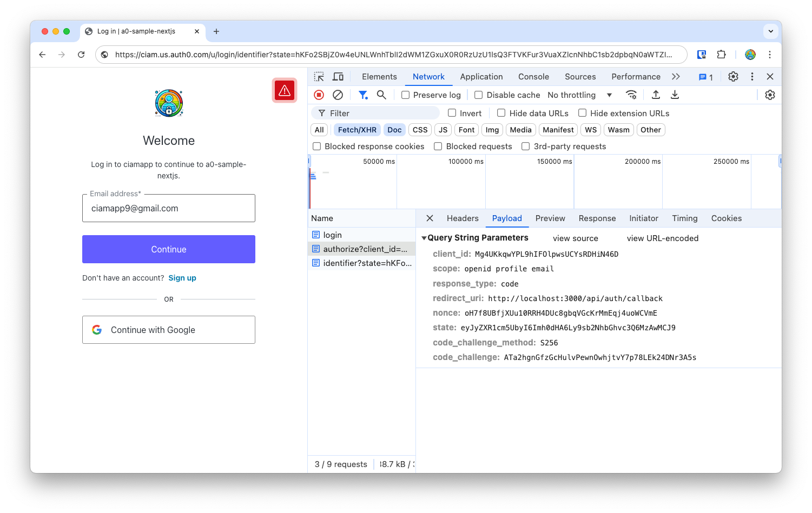Screen dimensions: 812x513
Task: Click the export HAR download icon
Action: tap(675, 95)
